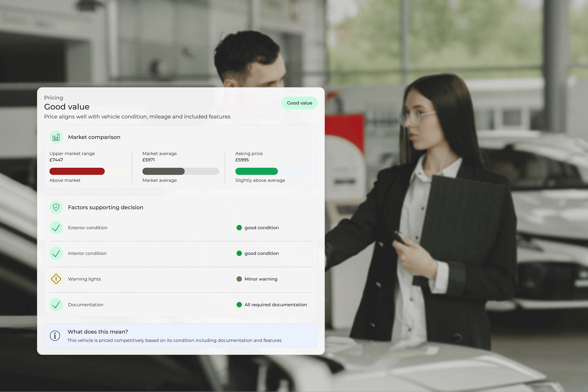Click the green dot next to Interior good condition
This screenshot has height=392, width=588.
click(239, 253)
